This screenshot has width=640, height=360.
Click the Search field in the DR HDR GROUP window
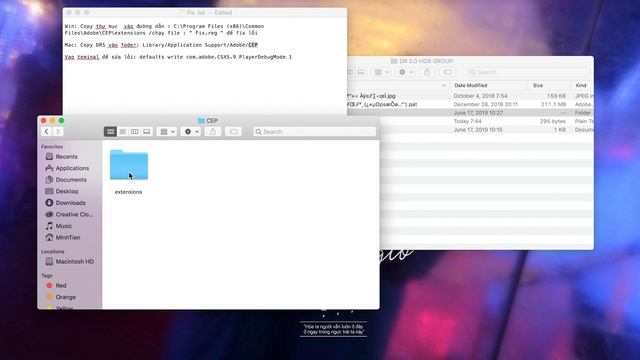[x=528, y=72]
